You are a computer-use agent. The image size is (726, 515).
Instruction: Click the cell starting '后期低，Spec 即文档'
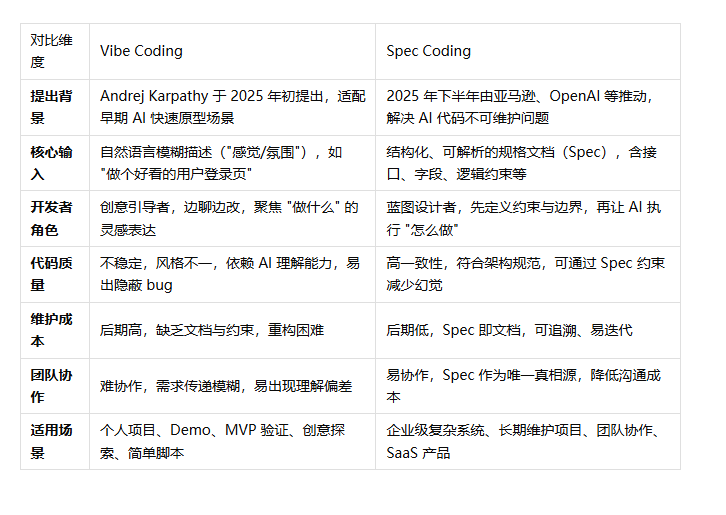pyautogui.click(x=528, y=330)
